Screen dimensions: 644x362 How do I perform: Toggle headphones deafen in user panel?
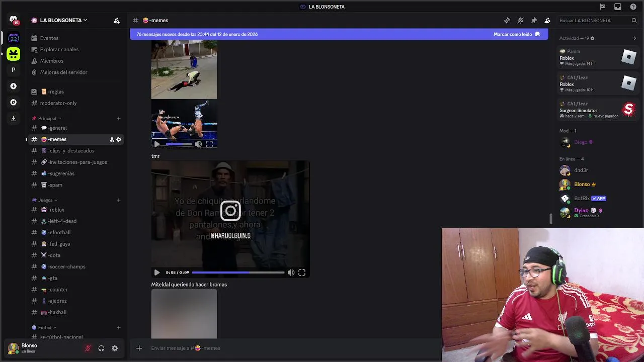pyautogui.click(x=101, y=348)
